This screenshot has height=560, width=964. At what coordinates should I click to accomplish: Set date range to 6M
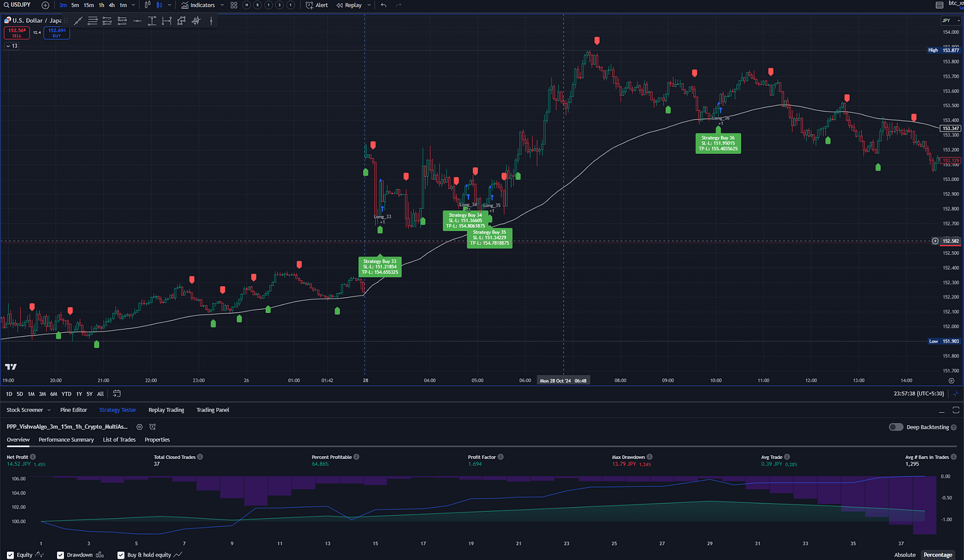54,394
